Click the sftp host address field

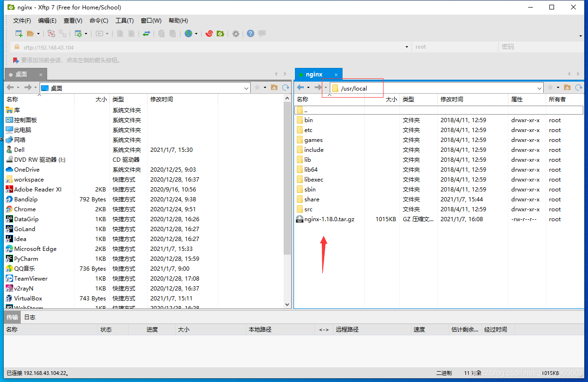[x=211, y=47]
